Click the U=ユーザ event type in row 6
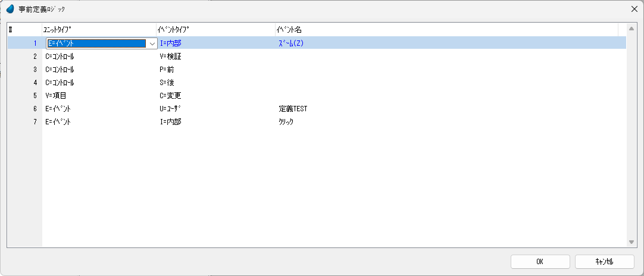644x276 pixels. pos(171,108)
